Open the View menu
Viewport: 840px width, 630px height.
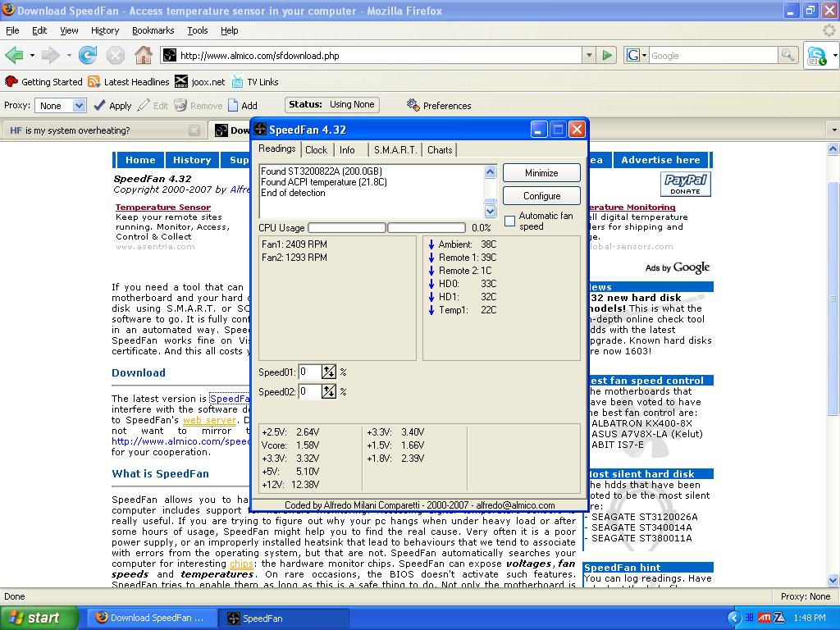[x=69, y=30]
